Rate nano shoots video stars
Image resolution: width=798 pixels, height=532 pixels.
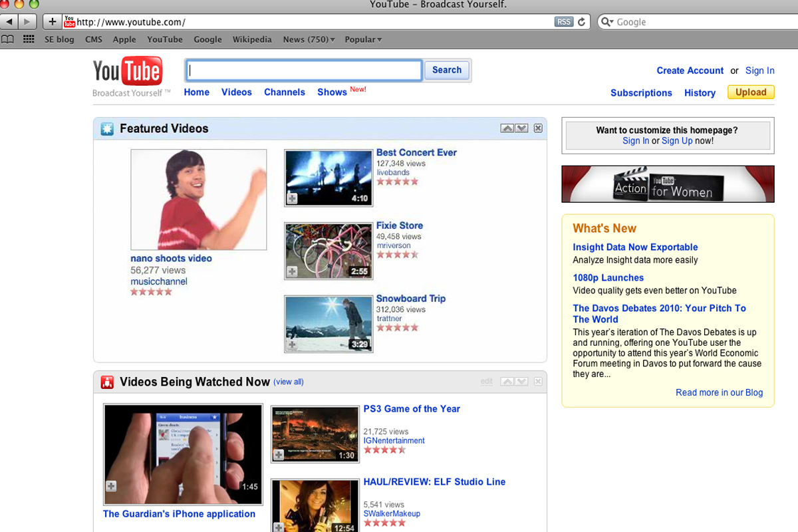(151, 292)
